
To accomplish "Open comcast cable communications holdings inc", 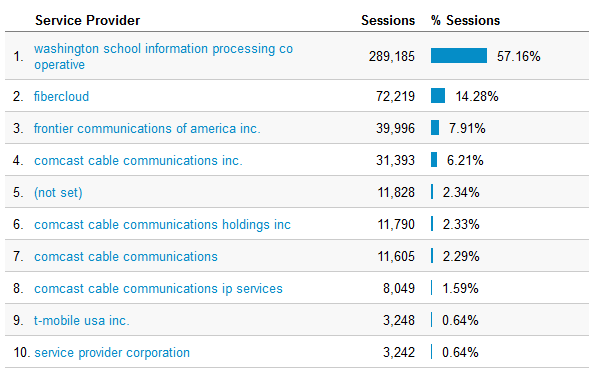I will point(162,224).
